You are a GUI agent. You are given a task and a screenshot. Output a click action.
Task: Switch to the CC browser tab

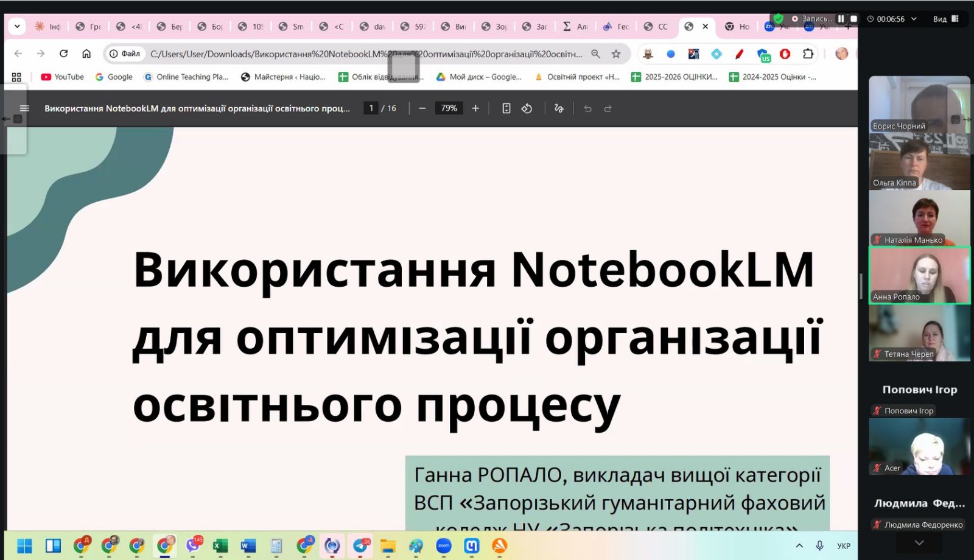click(656, 27)
